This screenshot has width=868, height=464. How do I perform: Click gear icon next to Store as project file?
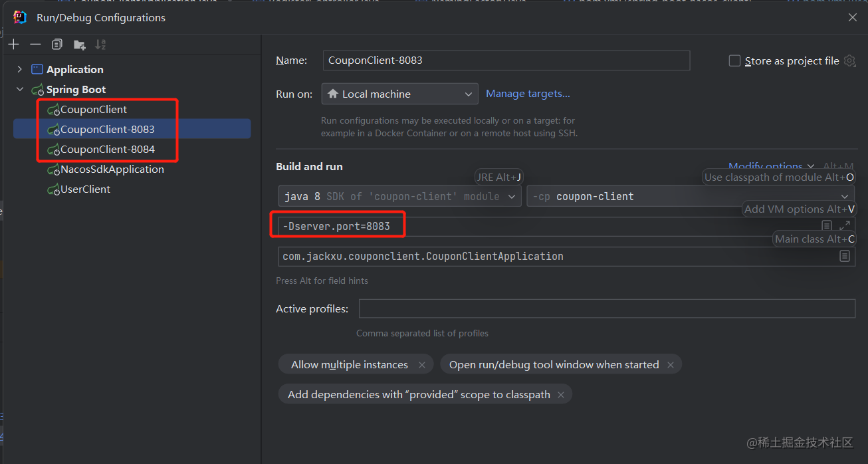[x=849, y=60]
